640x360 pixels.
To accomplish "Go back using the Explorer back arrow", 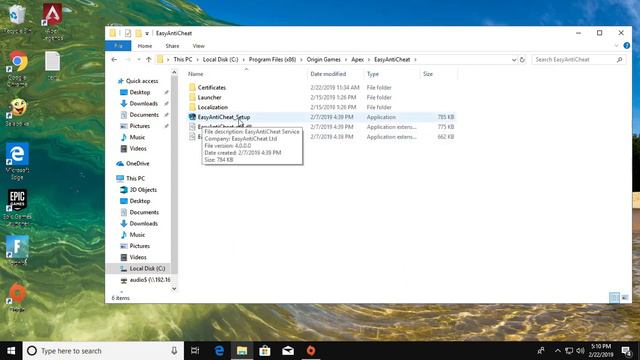I will click(x=114, y=60).
